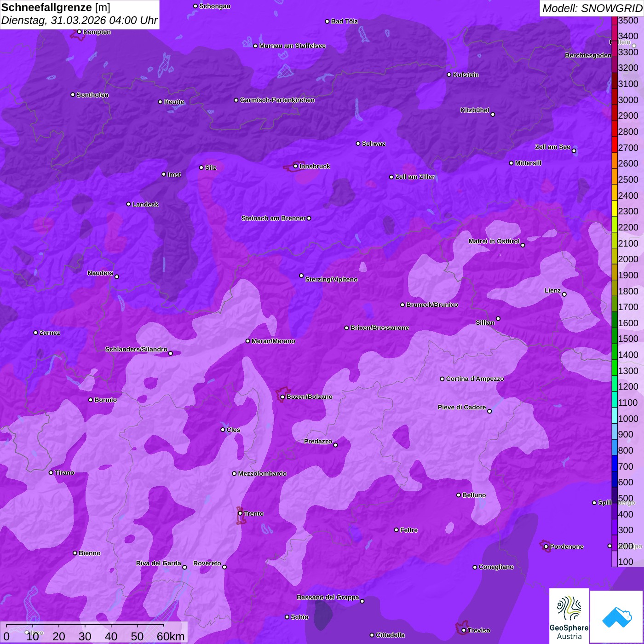Click the Predazzo label
Viewport: 644px width, 644px height.
[x=318, y=441]
